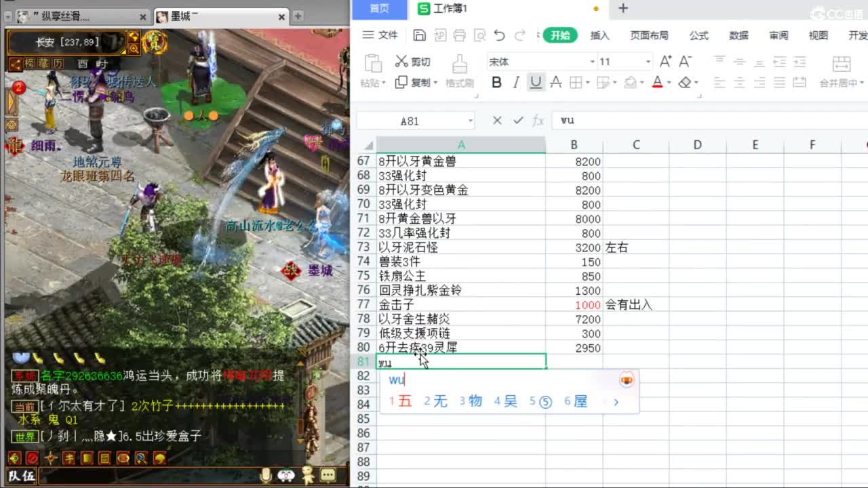868x488 pixels.
Task: Select IME candidate 2 无
Action: tap(435, 401)
